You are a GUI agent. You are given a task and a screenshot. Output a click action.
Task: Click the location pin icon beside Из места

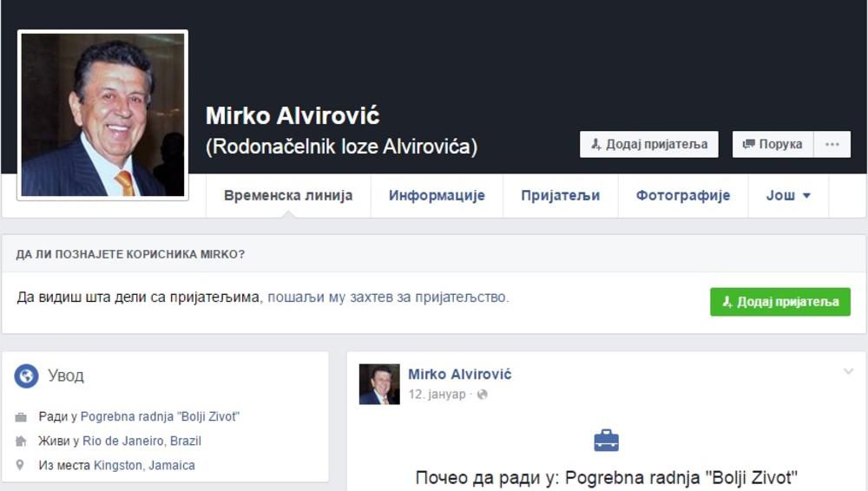[x=22, y=466]
